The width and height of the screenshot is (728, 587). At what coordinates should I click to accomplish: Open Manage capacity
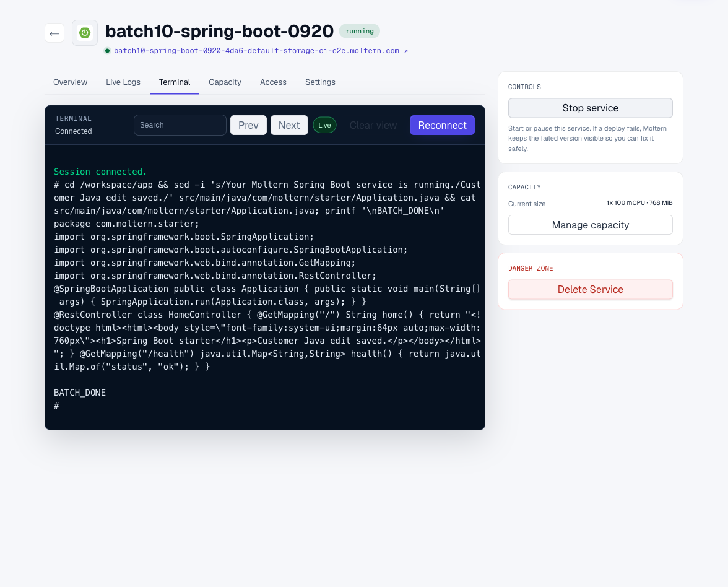(x=590, y=225)
